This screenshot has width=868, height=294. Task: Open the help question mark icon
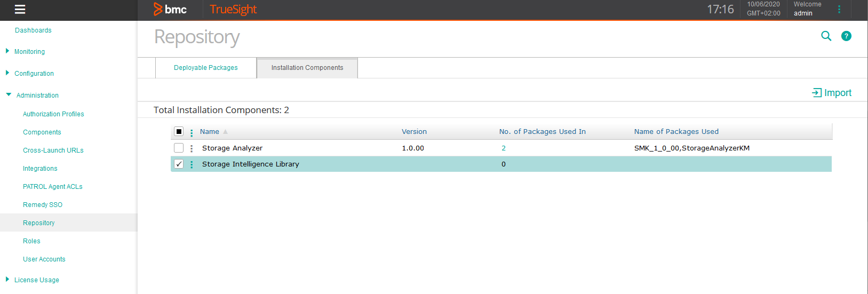[x=846, y=36]
